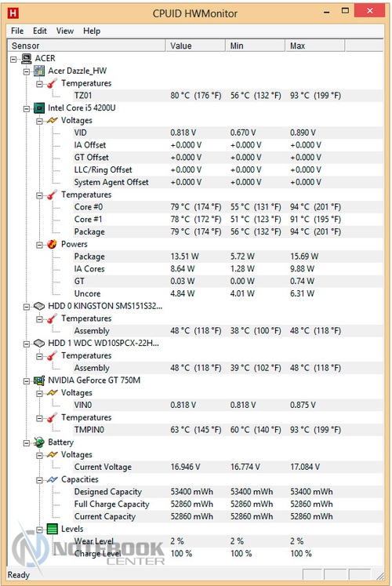Image resolution: width=392 pixels, height=586 pixels.
Task: Click the Battery icon in tree
Action: [39, 442]
